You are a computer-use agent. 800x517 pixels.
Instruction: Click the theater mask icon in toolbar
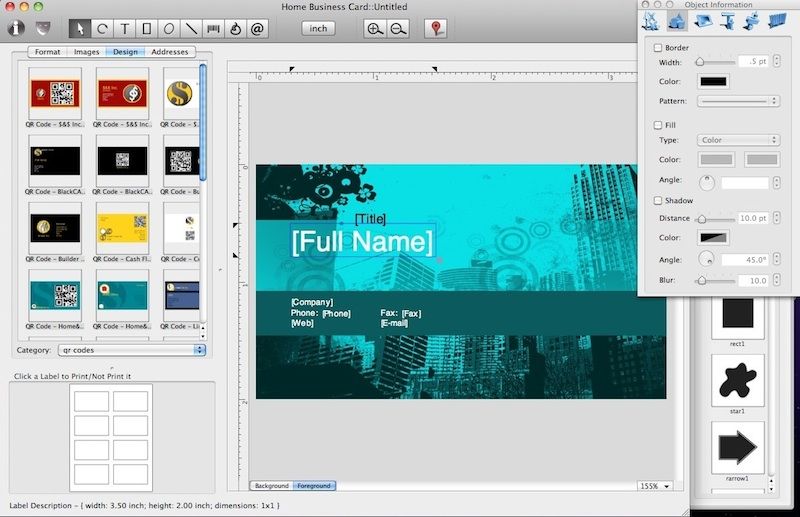[43, 28]
